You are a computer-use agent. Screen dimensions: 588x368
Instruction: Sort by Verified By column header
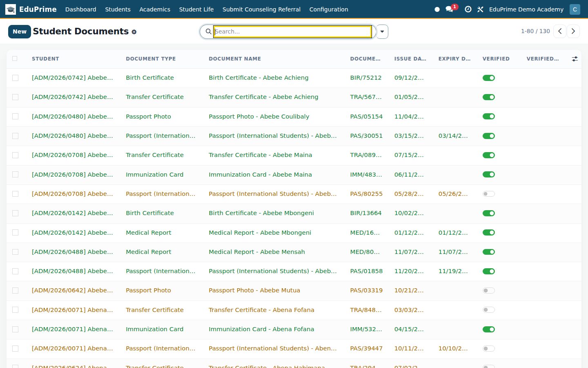[x=543, y=59]
